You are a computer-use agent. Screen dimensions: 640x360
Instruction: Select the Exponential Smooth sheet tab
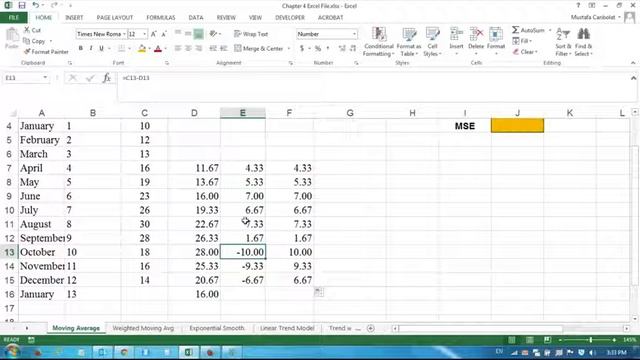coord(217,328)
